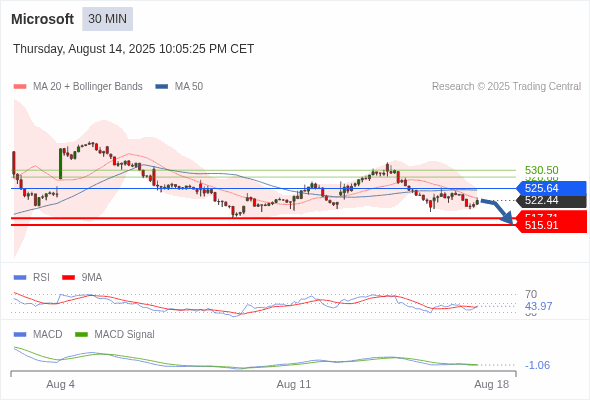Image resolution: width=590 pixels, height=400 pixels.
Task: Click the 530.50 resistance price label
Action: (541, 170)
